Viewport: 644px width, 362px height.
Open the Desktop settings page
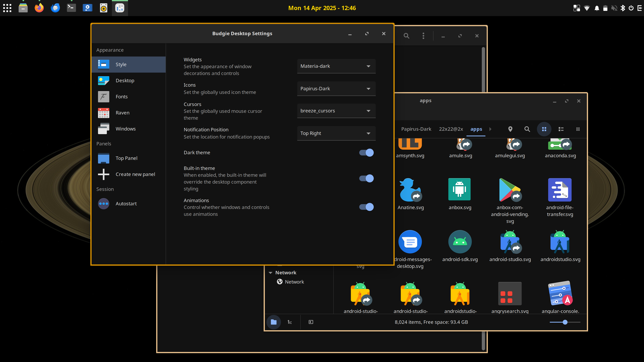(x=129, y=80)
